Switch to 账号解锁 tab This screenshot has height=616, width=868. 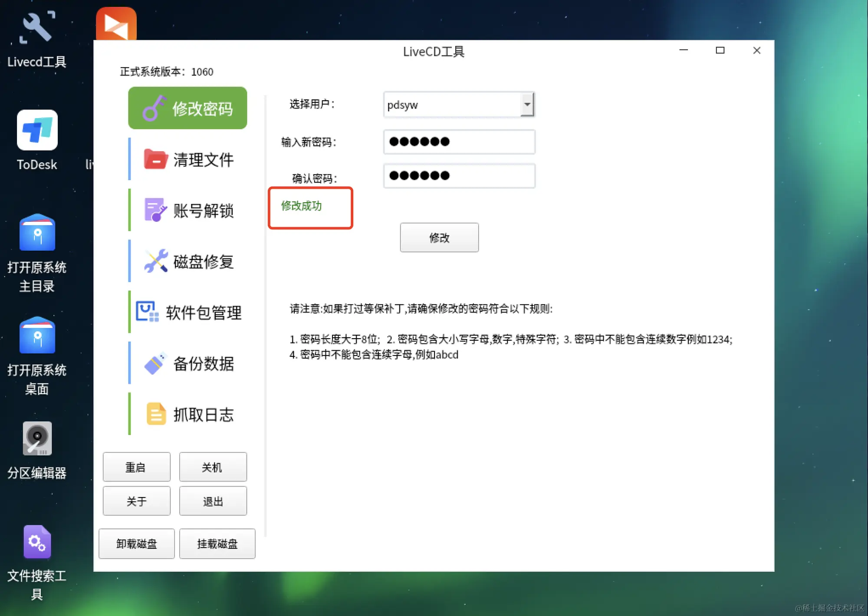(x=190, y=211)
